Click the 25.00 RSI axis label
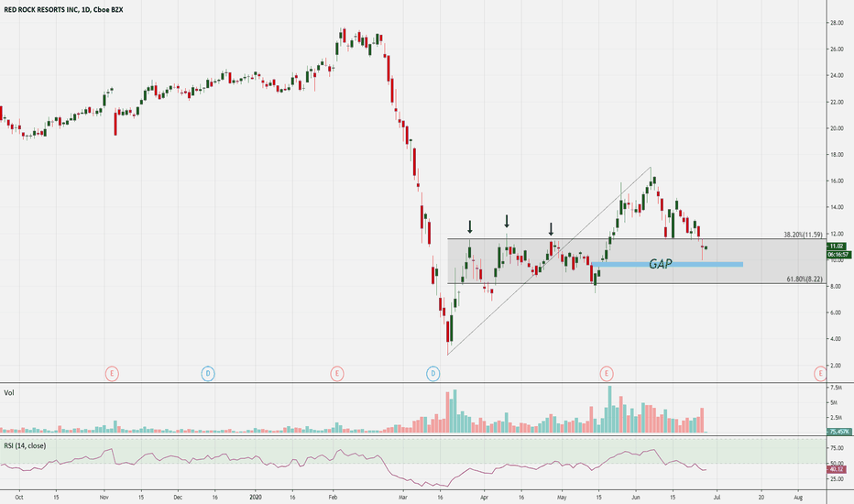 click(x=837, y=479)
